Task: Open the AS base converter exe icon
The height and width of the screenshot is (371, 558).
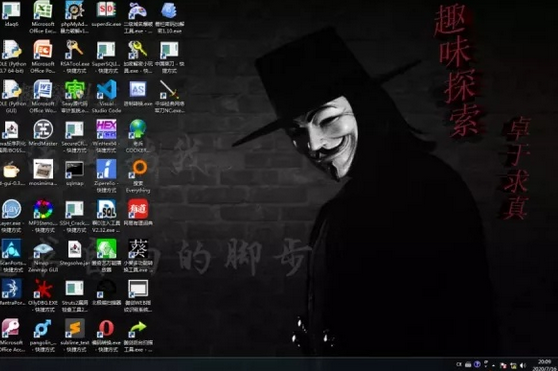Action: (x=138, y=94)
